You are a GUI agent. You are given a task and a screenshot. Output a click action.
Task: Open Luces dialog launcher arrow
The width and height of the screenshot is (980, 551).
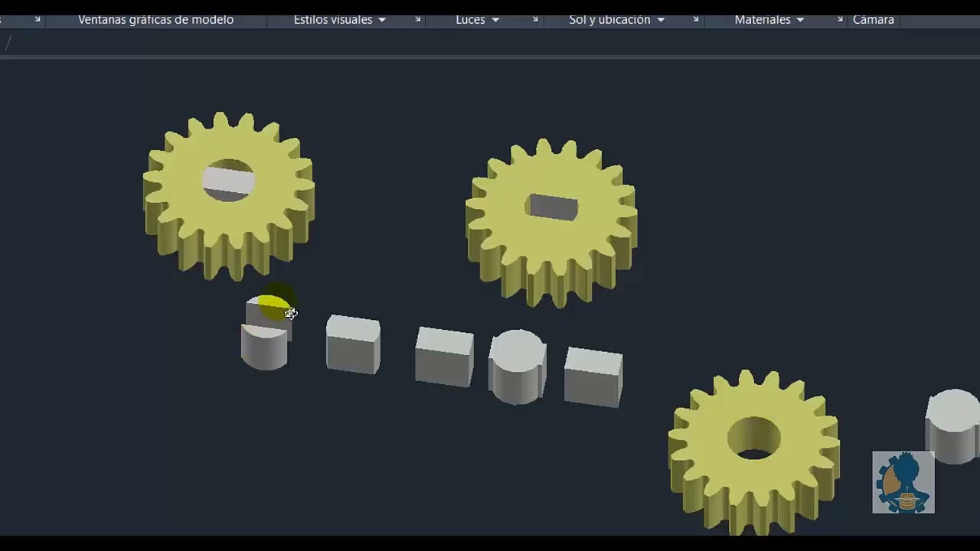[534, 19]
